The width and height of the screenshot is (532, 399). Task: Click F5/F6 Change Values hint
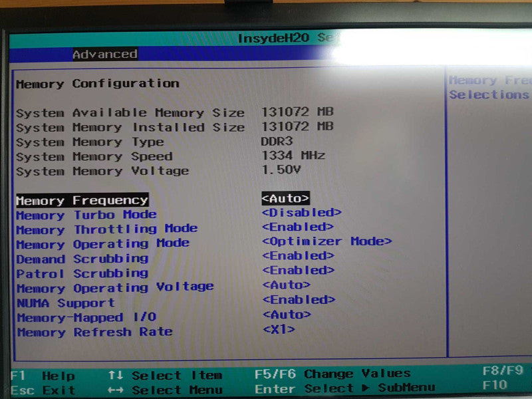tap(333, 374)
